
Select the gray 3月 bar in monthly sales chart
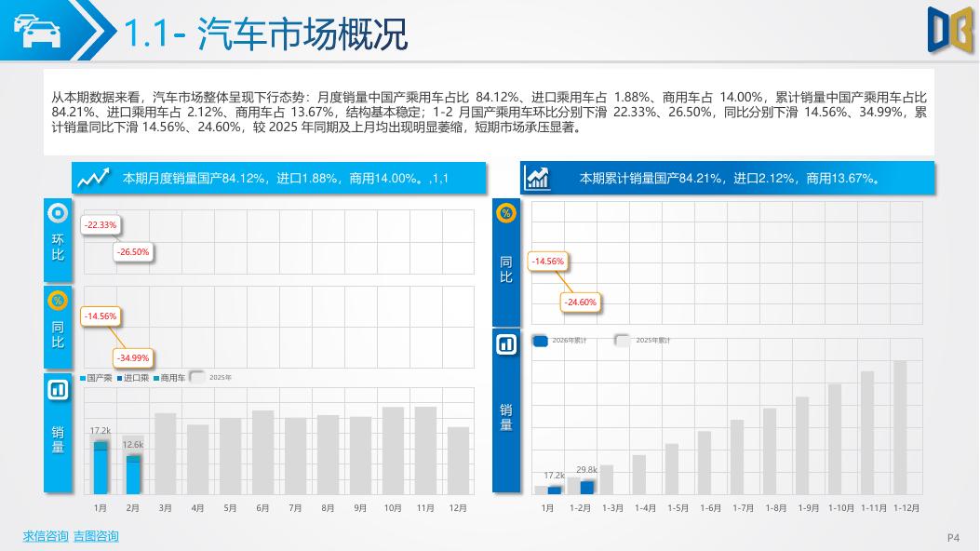[x=166, y=453]
